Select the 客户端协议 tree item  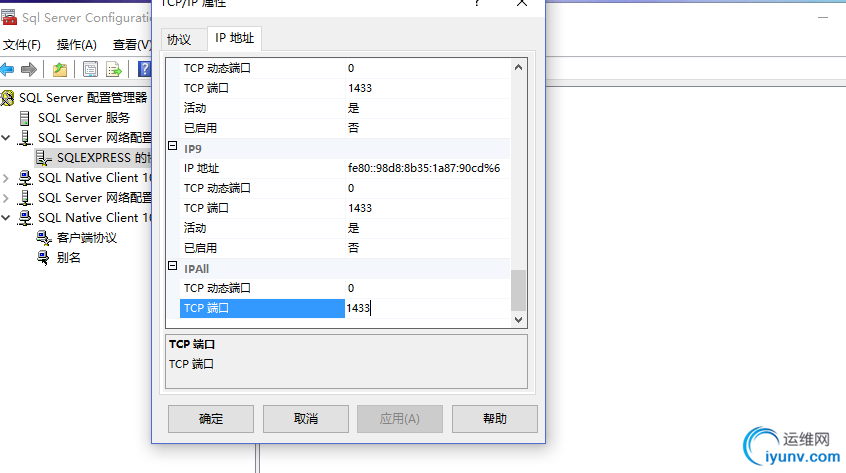point(86,238)
